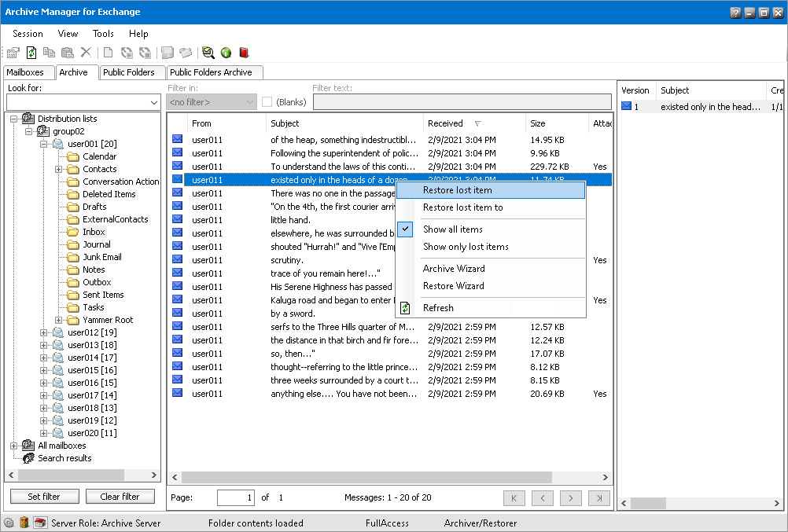The width and height of the screenshot is (788, 532).
Task: Click the Page number input field
Action: [x=236, y=497]
